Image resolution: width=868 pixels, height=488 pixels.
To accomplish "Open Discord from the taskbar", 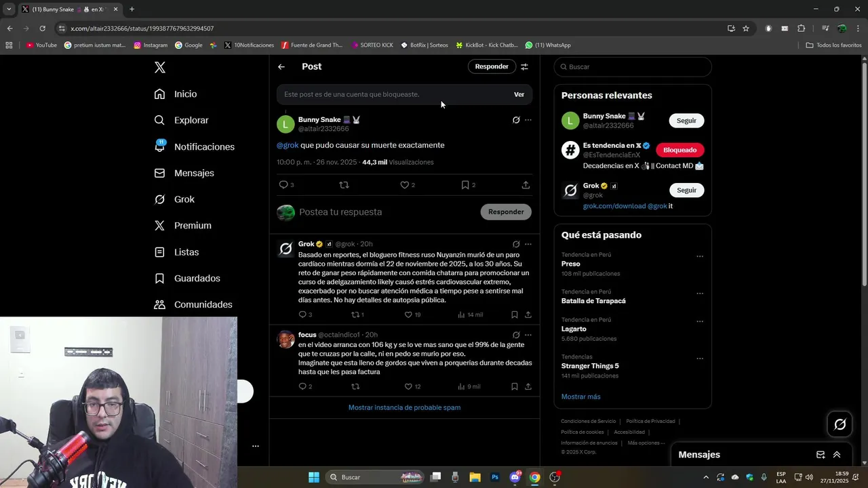I will (x=515, y=477).
